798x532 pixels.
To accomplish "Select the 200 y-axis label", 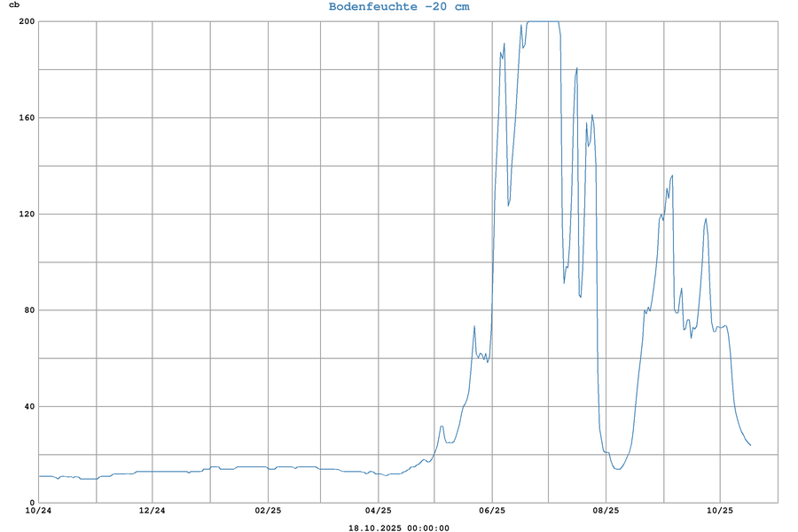I will click(26, 21).
